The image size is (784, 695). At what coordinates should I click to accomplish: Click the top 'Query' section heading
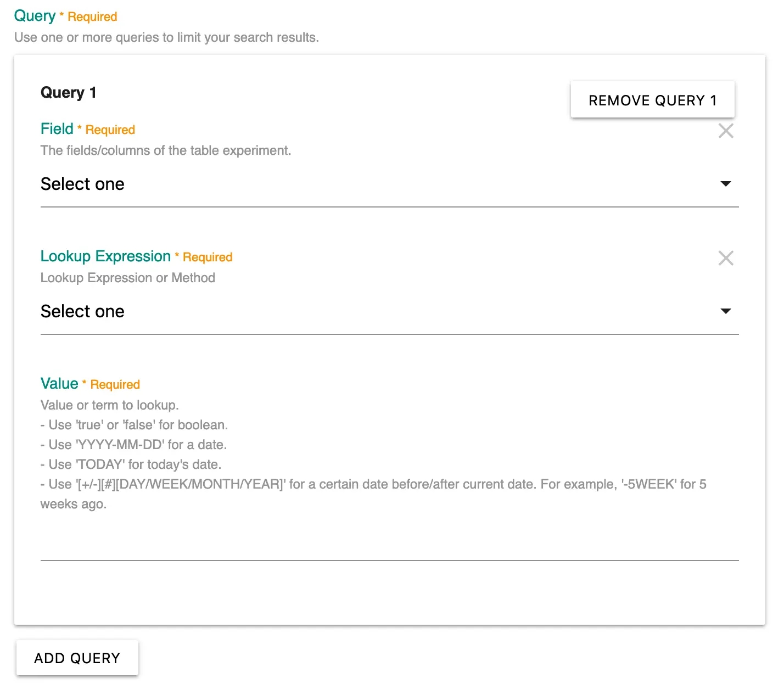[35, 16]
